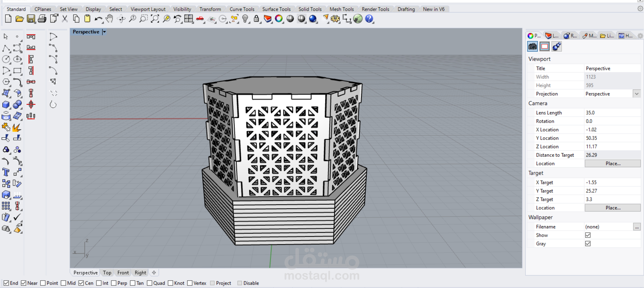Cut selection with the scissors icon

[x=65, y=19]
